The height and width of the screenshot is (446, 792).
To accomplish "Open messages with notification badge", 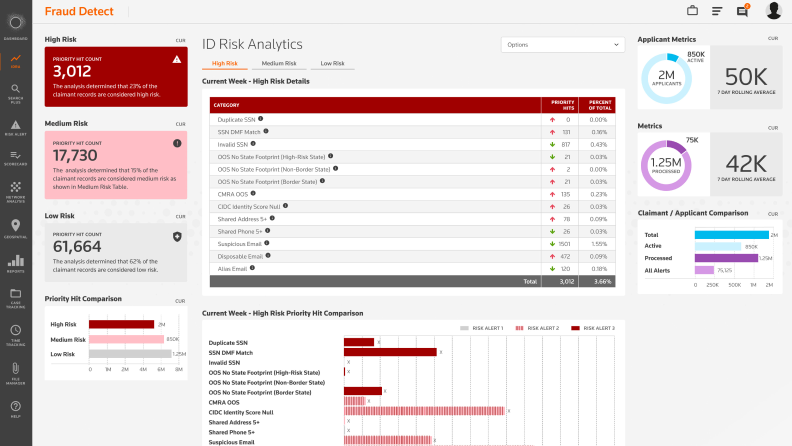I will pyautogui.click(x=742, y=11).
